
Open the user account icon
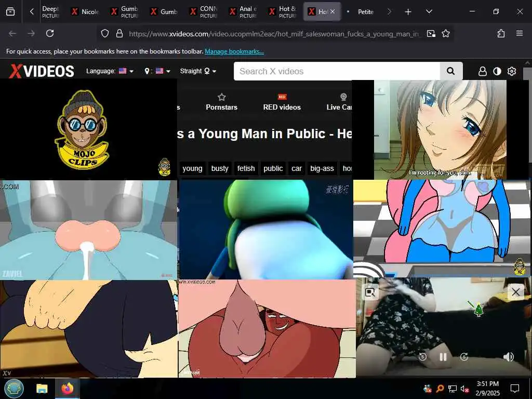tap(483, 71)
